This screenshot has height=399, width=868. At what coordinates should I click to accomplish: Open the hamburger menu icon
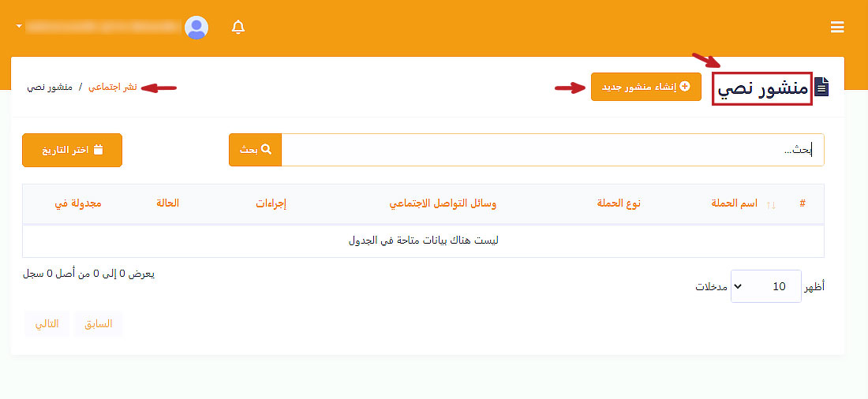837,28
